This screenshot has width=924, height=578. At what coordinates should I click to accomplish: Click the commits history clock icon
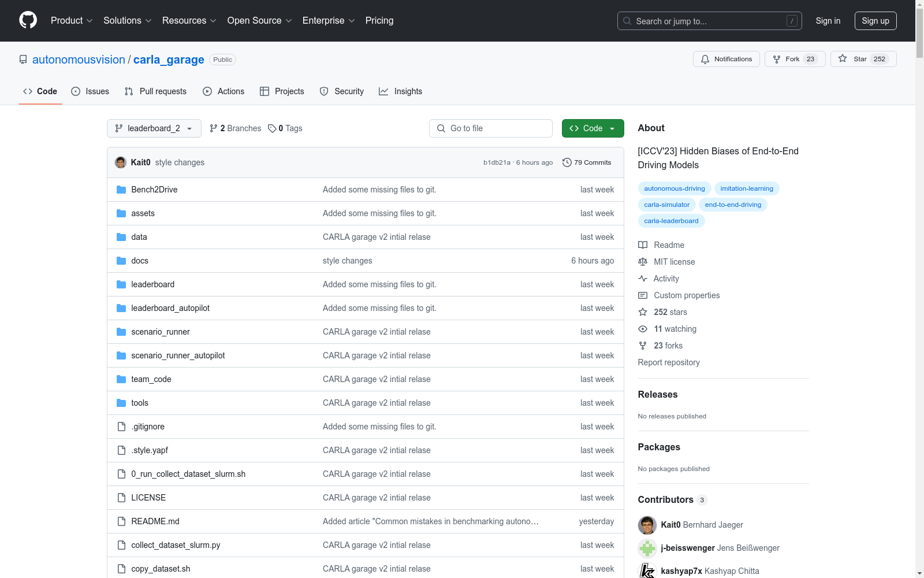[567, 162]
